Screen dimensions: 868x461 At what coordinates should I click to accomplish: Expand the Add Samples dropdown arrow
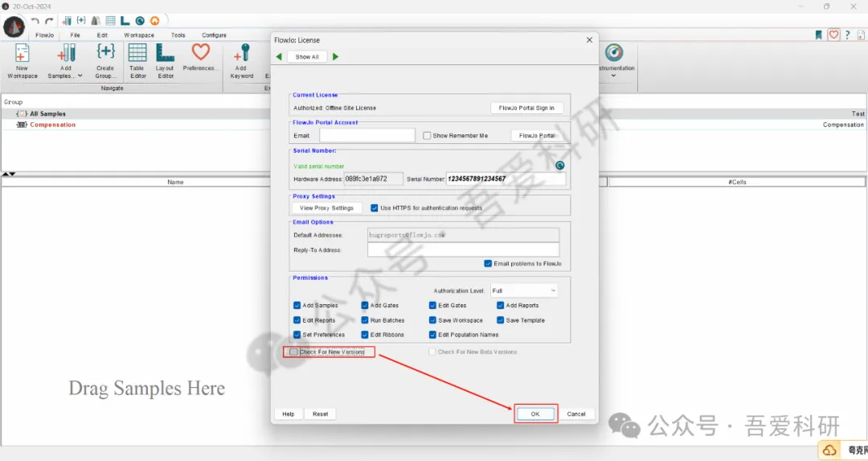80,76
